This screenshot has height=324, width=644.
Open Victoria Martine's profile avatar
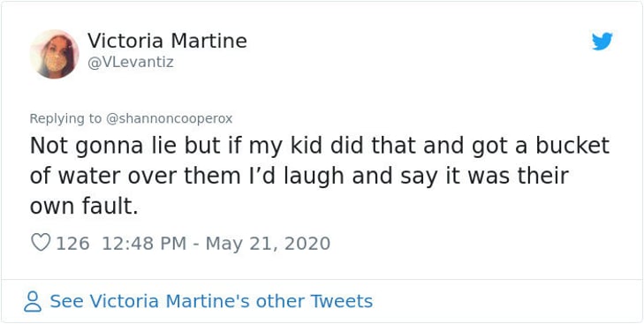click(x=54, y=54)
